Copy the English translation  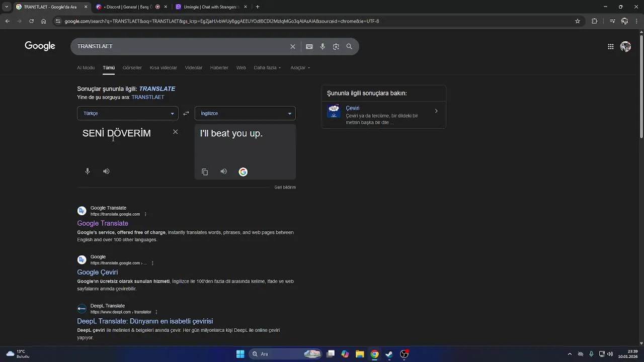205,172
